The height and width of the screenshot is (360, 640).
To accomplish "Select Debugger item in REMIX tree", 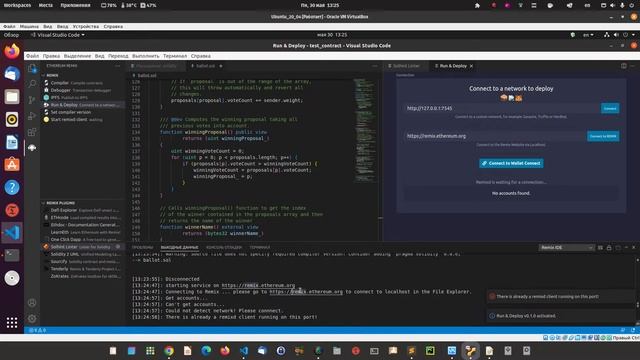I will tap(82, 90).
